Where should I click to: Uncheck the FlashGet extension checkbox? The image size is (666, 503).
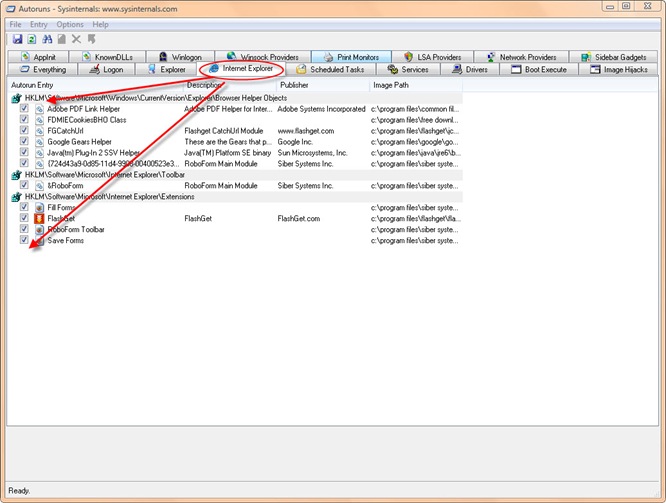[x=24, y=218]
